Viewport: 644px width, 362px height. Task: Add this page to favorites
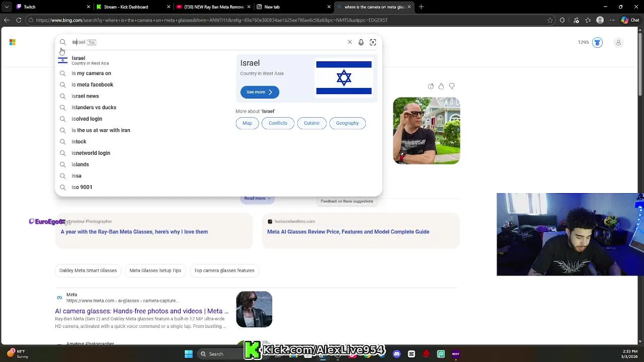point(550,20)
